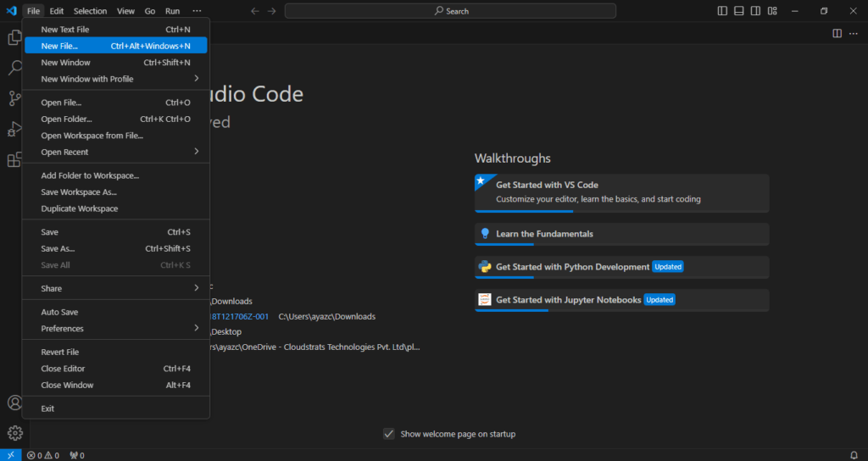Screen dimensions: 868x461
Task: Choose New Window
Action: click(x=115, y=63)
